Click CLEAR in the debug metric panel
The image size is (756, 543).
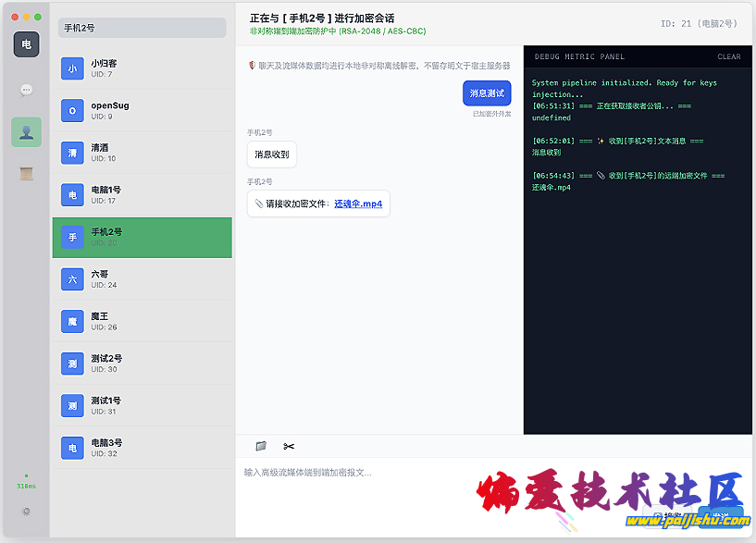[x=728, y=56]
